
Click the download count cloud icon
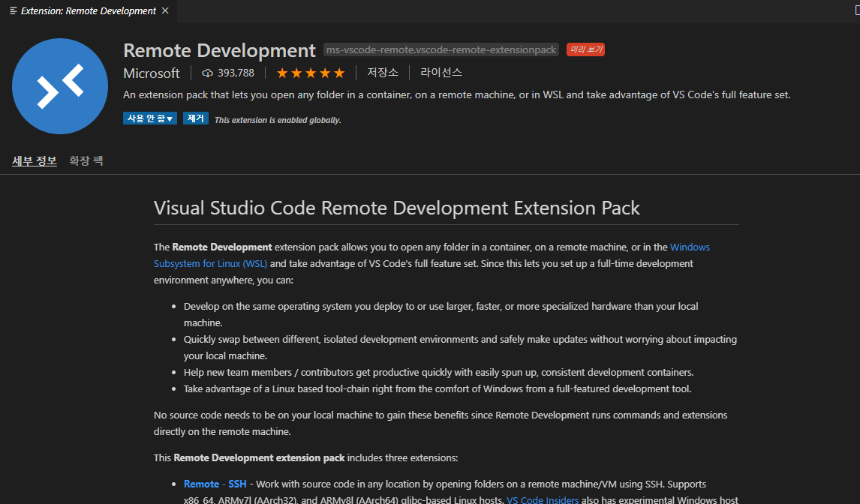(207, 73)
